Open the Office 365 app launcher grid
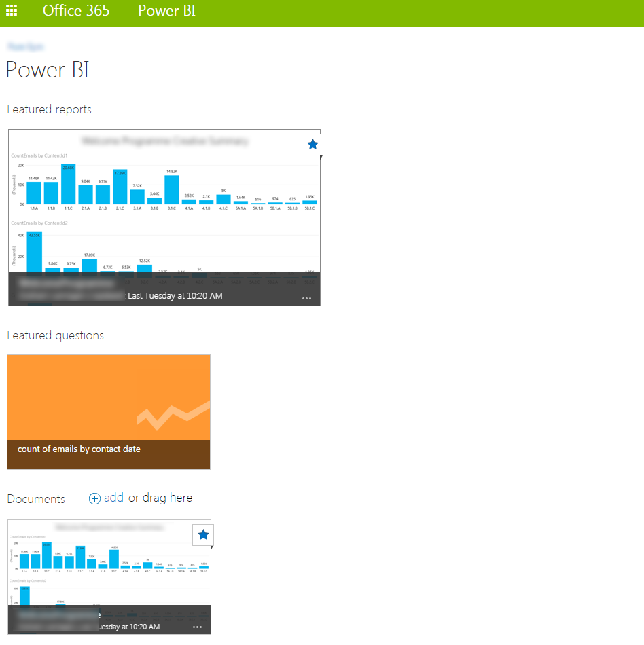 12,11
